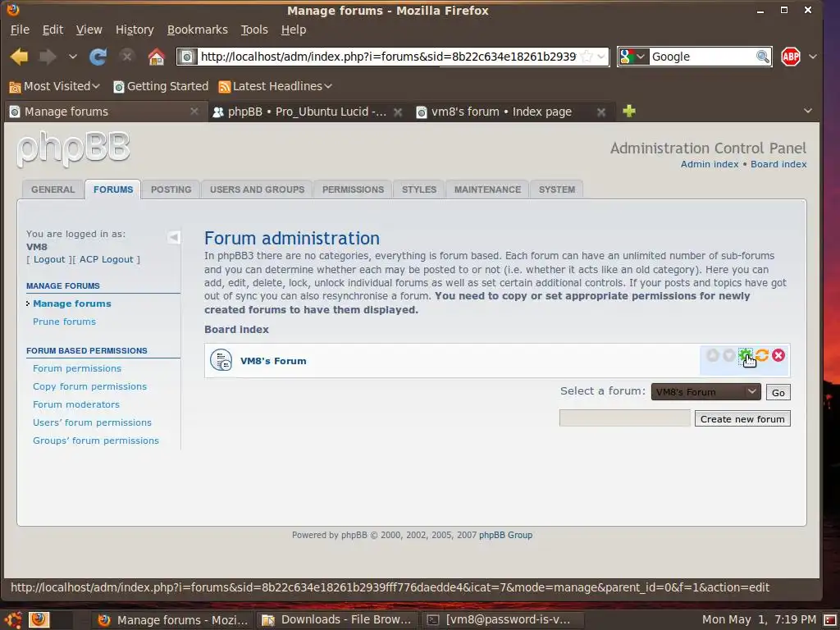This screenshot has width=840, height=630.
Task: Close the phpBB Pro_Ubuntu Lucid tab
Action: (x=398, y=112)
